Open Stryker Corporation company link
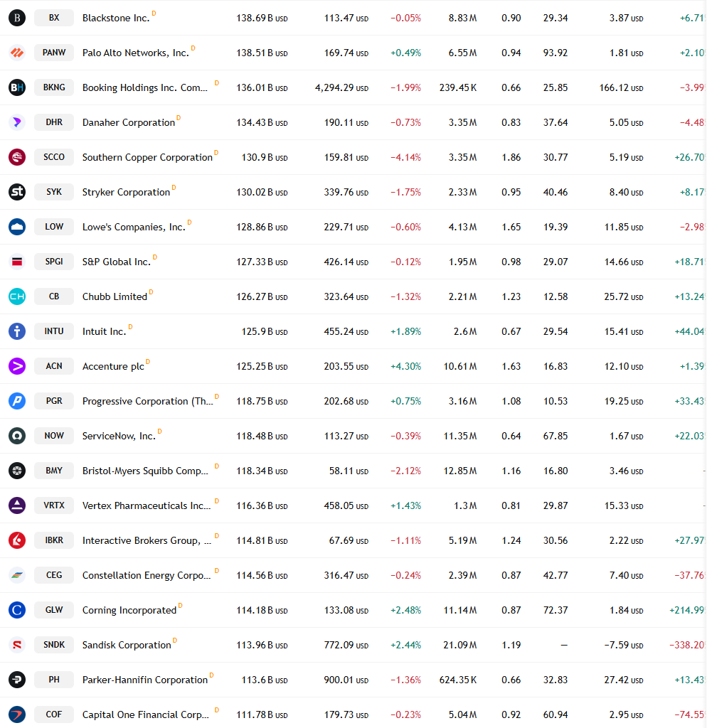Viewport: 707px width, 728px height. (x=127, y=192)
